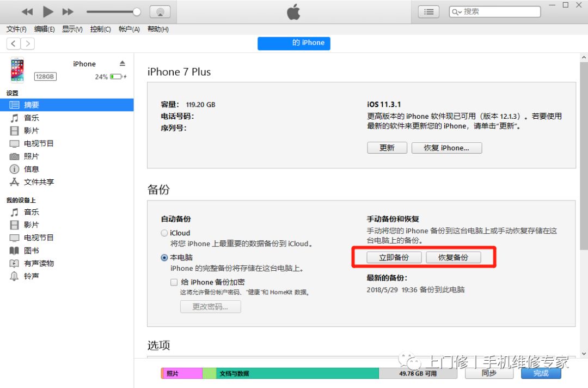
Task: Click the play button
Action: point(47,11)
